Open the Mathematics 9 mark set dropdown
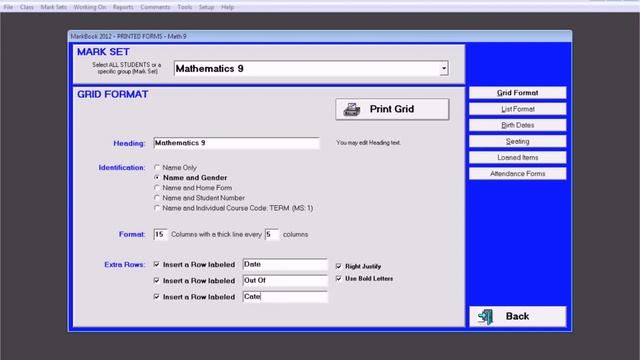Viewport: 640px width, 360px height. pos(444,69)
